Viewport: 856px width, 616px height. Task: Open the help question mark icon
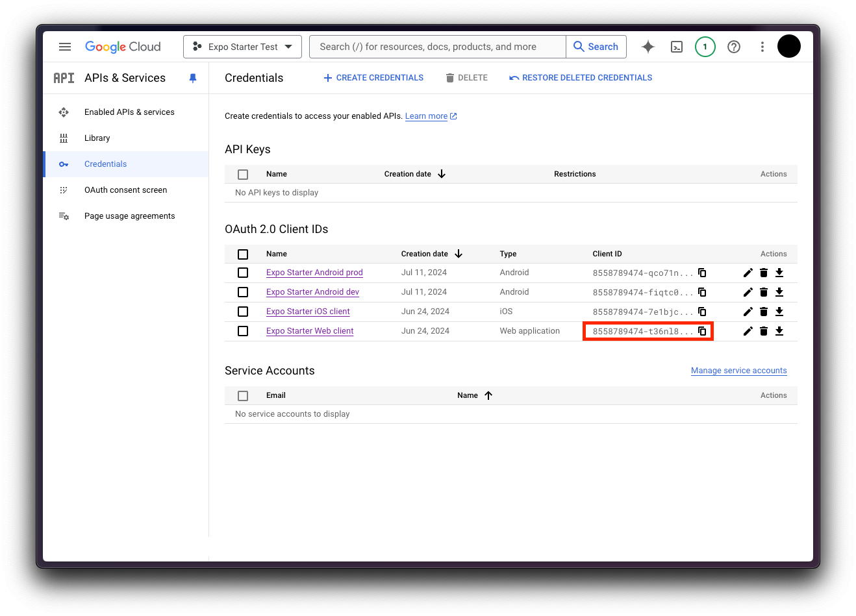(734, 47)
